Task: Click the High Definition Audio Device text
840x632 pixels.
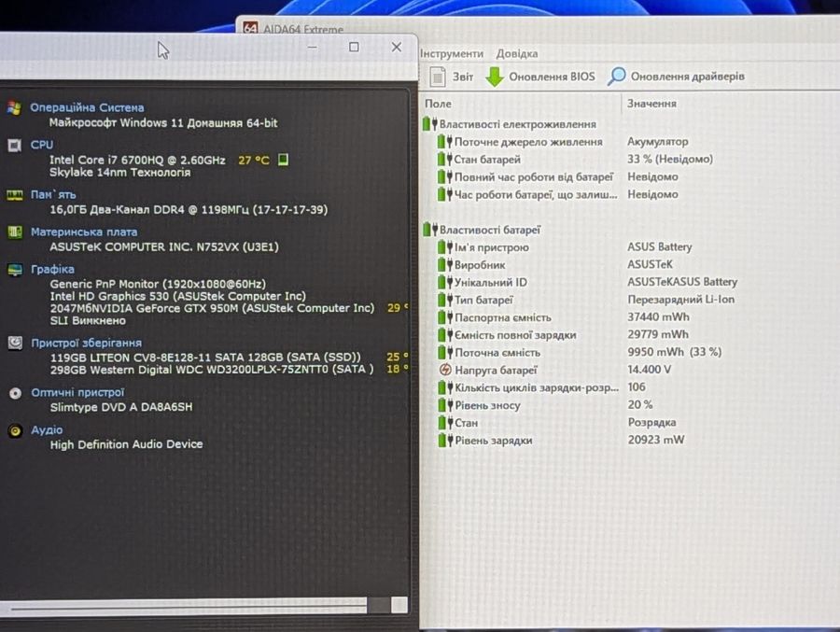Action: click(126, 444)
